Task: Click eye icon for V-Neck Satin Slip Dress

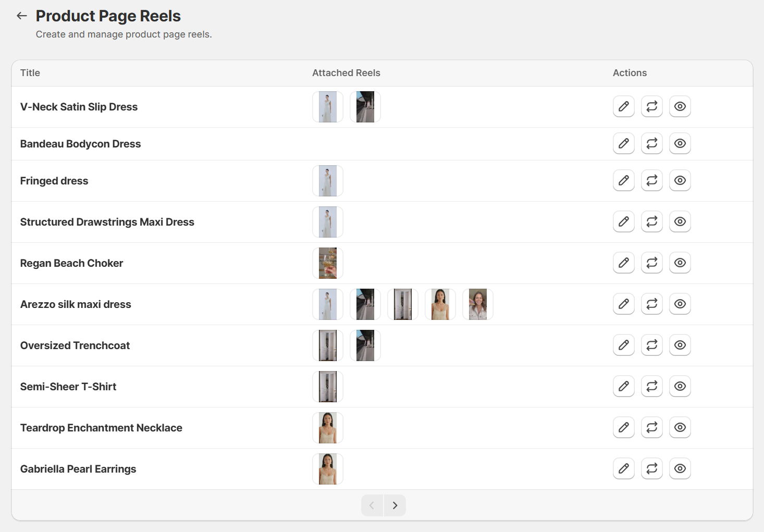Action: [x=680, y=106]
